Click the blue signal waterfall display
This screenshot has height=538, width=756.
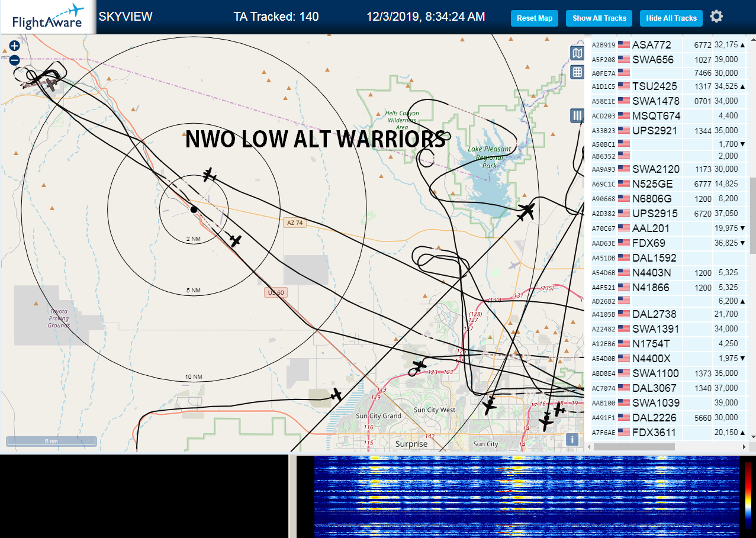[x=527, y=497]
